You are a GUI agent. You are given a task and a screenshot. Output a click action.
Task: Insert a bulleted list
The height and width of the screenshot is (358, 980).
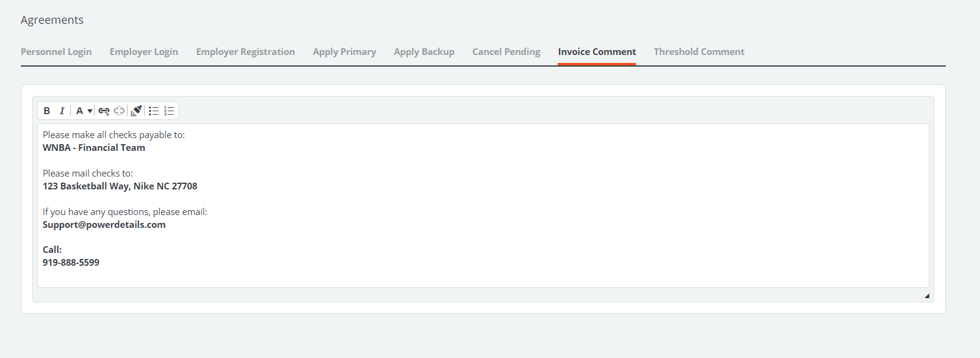point(154,111)
